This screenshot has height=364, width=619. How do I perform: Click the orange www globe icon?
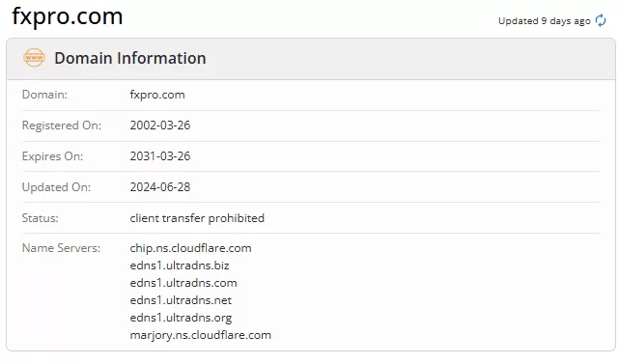point(34,58)
